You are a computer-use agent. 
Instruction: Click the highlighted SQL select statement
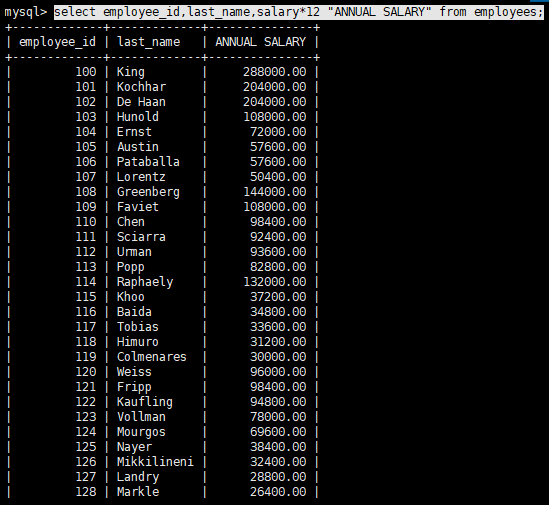point(298,12)
